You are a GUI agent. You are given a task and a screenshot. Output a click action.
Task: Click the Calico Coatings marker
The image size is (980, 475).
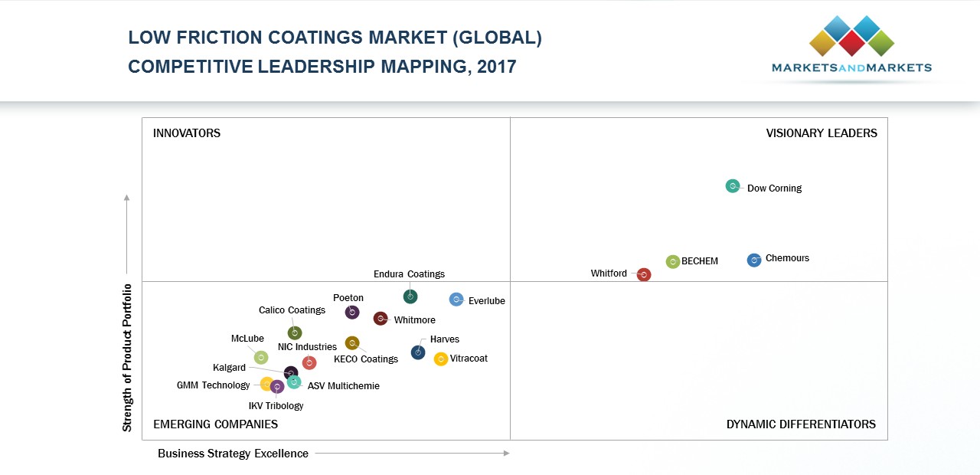(x=295, y=333)
